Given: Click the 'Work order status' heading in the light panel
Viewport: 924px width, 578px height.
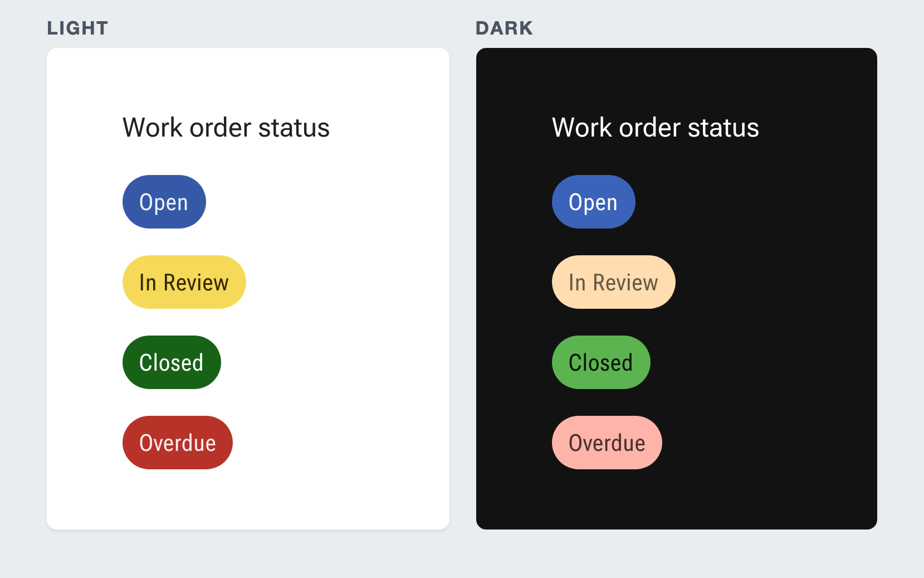Looking at the screenshot, I should coord(226,128).
